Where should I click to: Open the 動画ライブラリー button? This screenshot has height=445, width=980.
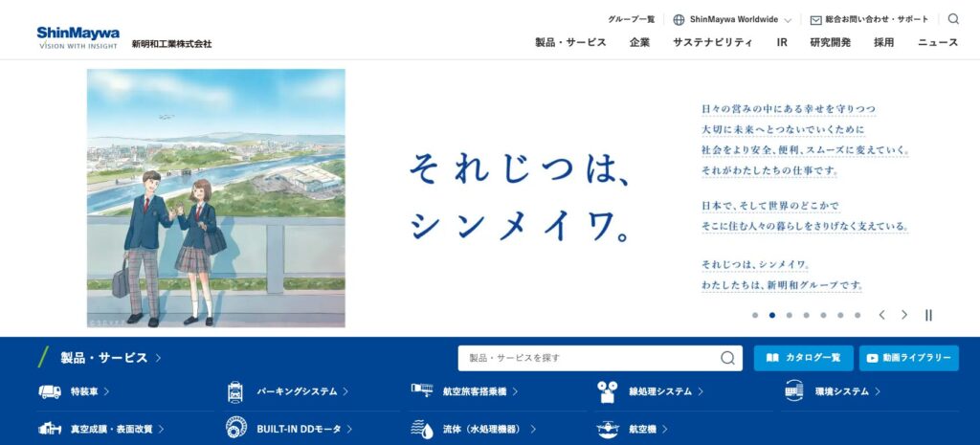909,358
